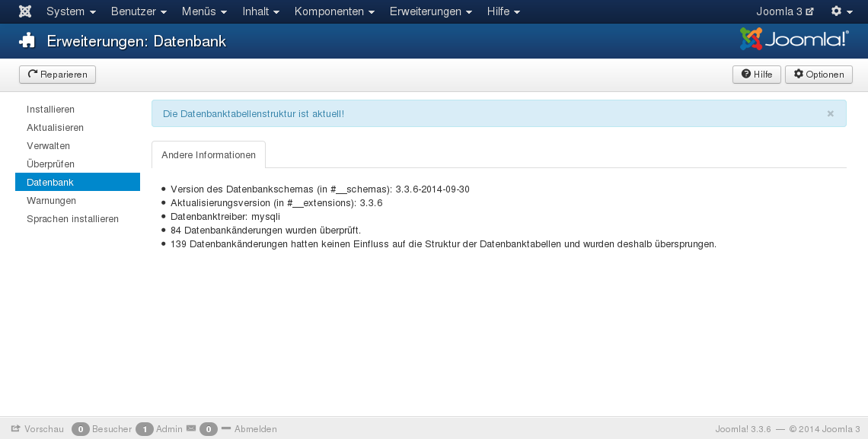Viewport: 868px width, 439px height.
Task: Open Hilfe help button in toolbar
Action: pyautogui.click(x=756, y=75)
